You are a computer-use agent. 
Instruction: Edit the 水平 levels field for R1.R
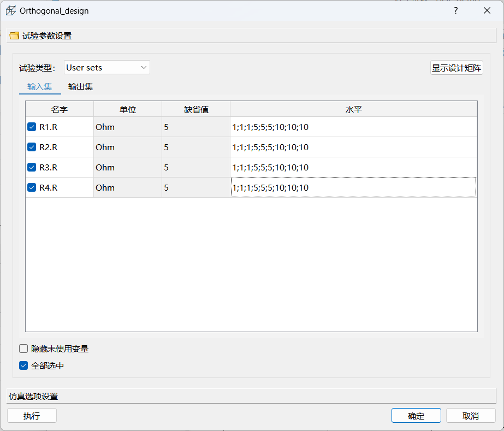tap(353, 127)
